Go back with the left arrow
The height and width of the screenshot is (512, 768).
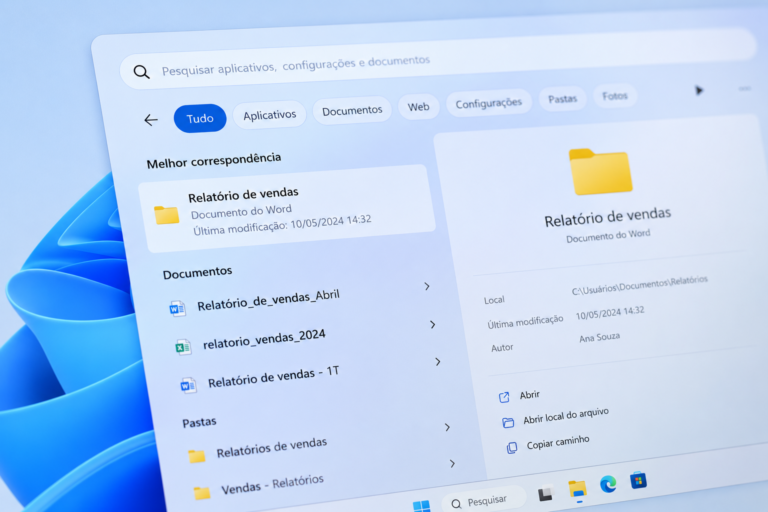click(151, 120)
